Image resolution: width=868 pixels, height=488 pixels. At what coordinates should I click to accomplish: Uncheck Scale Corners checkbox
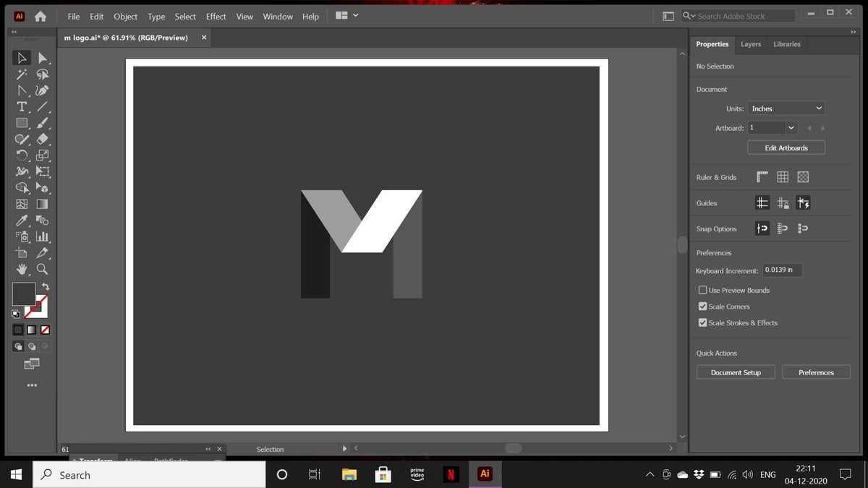(702, 307)
